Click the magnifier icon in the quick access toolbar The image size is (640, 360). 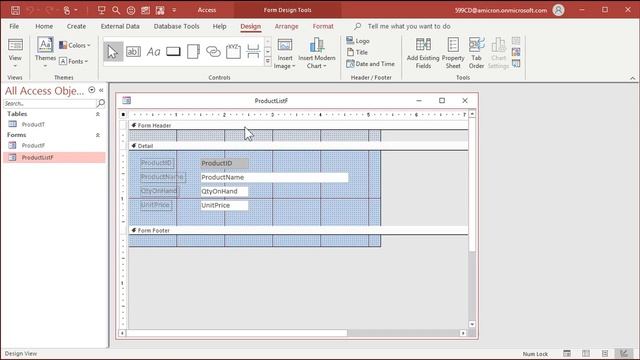point(116,10)
